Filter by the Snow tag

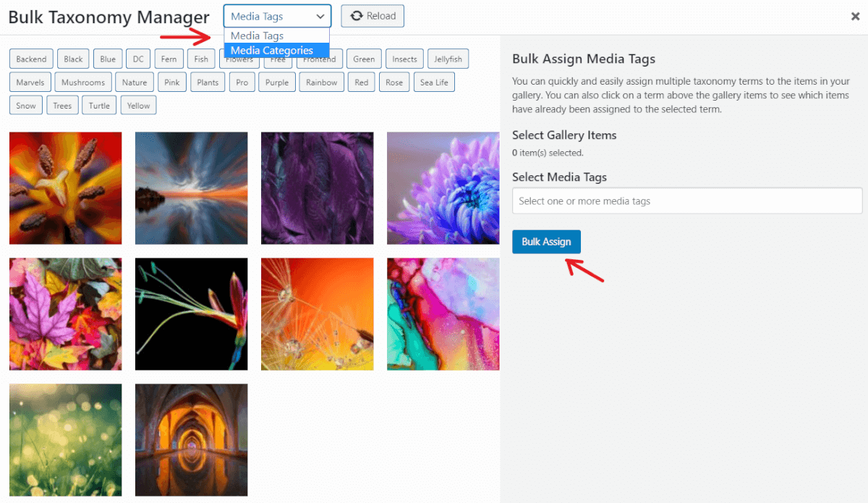(26, 106)
